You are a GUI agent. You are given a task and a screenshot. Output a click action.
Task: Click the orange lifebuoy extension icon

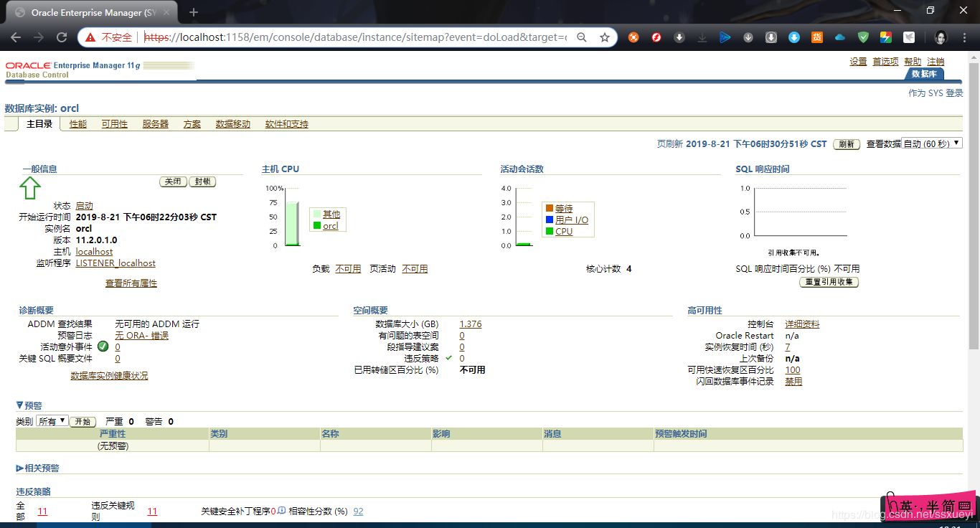point(633,37)
